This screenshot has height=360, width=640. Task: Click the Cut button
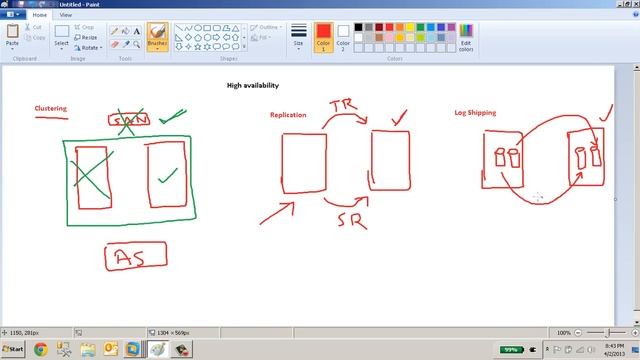33,27
